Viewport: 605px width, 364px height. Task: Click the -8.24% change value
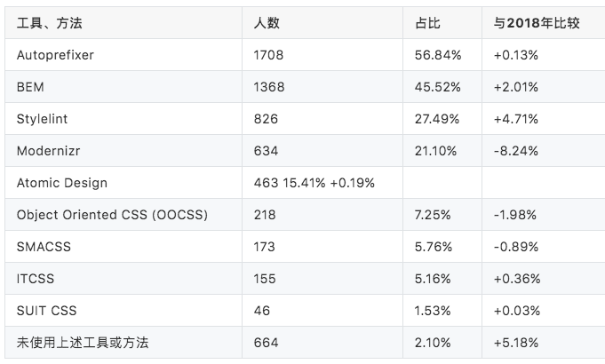tap(516, 151)
